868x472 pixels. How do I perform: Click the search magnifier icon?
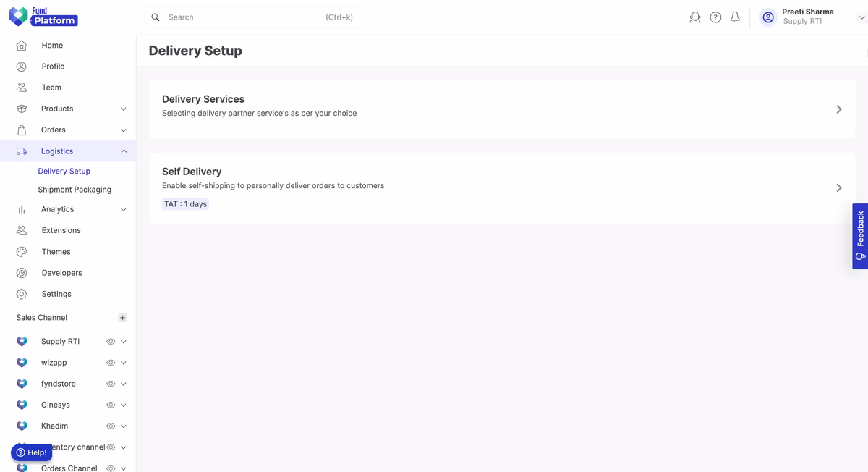click(156, 17)
